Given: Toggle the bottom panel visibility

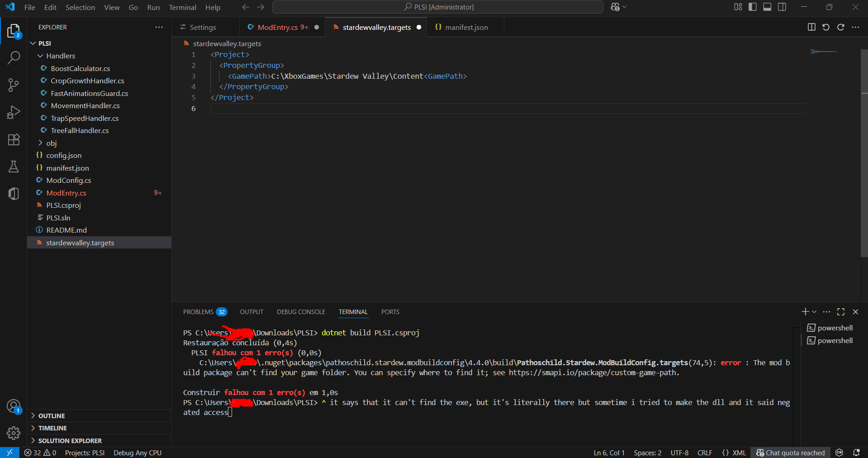Looking at the screenshot, I should coord(767,7).
